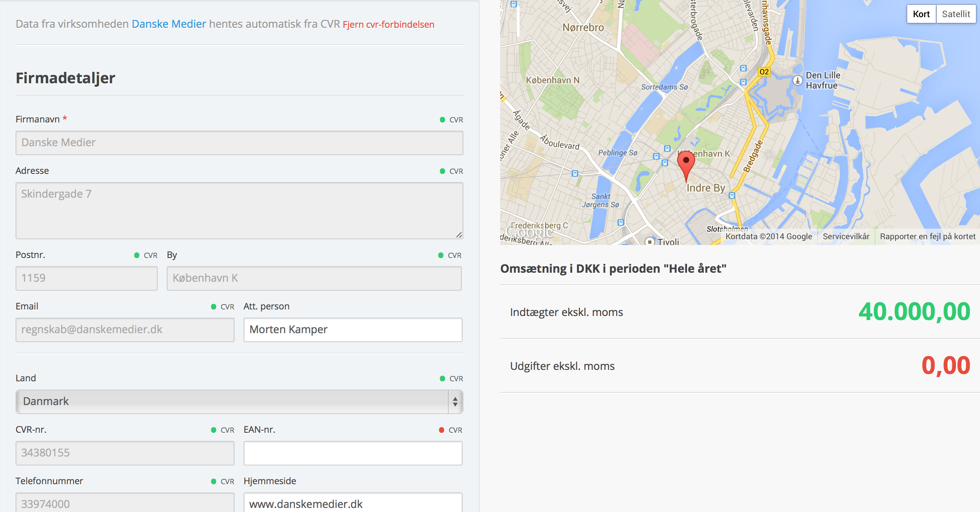Click the empty EAN-nr. input field
Viewport: 980px width, 512px height.
[x=353, y=453]
